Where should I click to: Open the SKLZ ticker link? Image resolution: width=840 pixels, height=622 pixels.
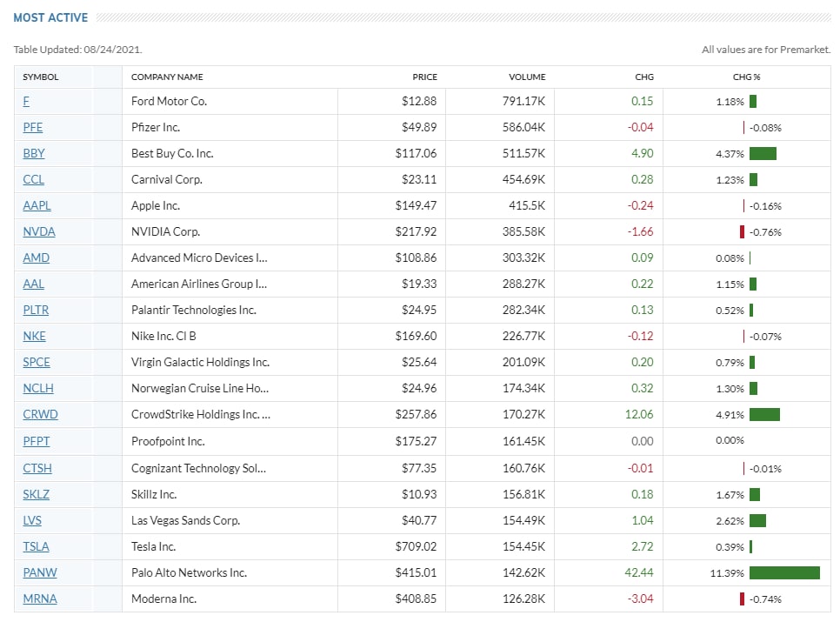coord(36,494)
